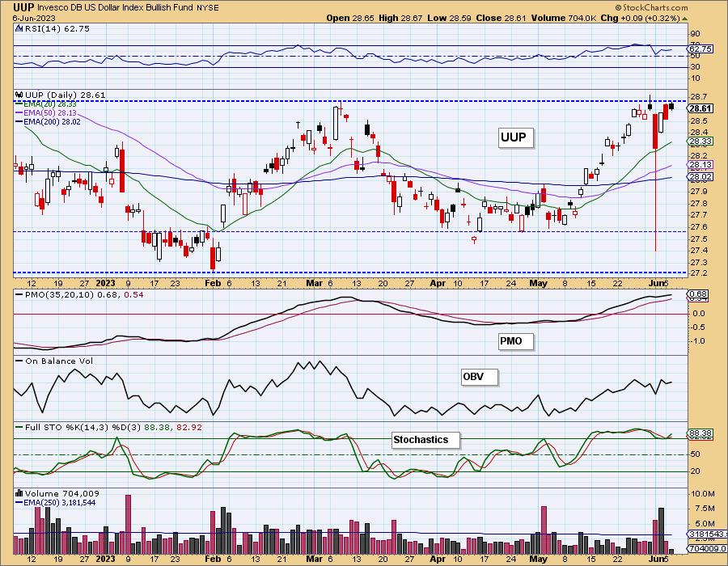728x566 pixels.
Task: Click the 'PMO(35,20,10) 0.68, 0.54' legend
Action: pos(79,294)
